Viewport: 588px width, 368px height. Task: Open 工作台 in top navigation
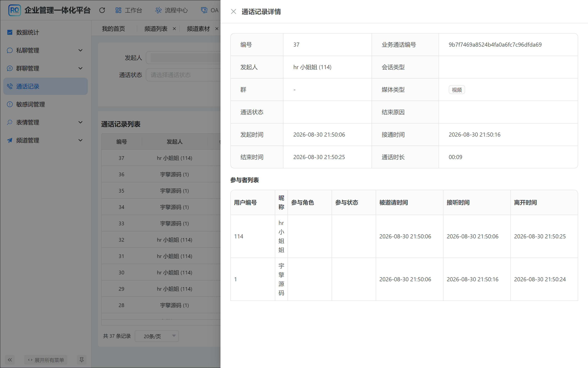129,10
